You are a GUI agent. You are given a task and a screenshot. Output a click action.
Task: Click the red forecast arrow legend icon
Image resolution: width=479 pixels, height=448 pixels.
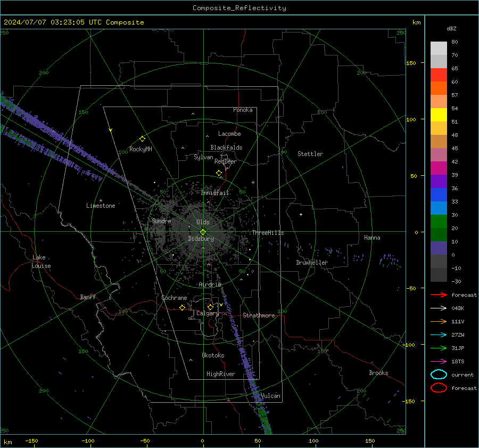[x=439, y=295]
